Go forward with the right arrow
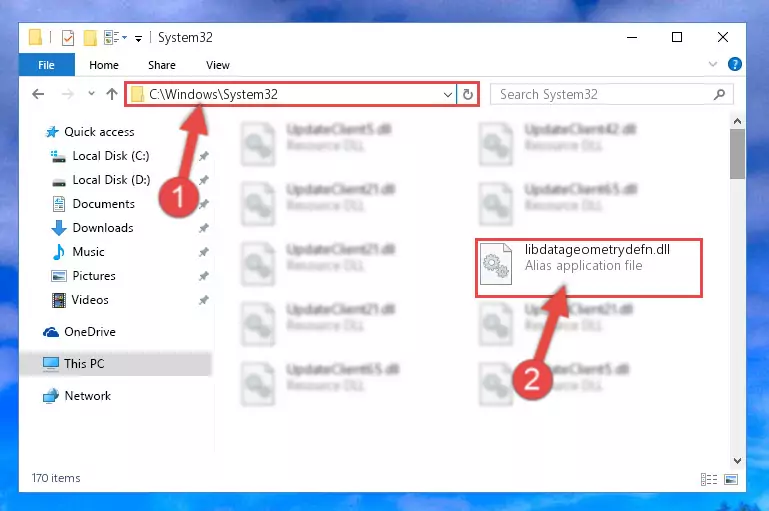 pos(68,94)
